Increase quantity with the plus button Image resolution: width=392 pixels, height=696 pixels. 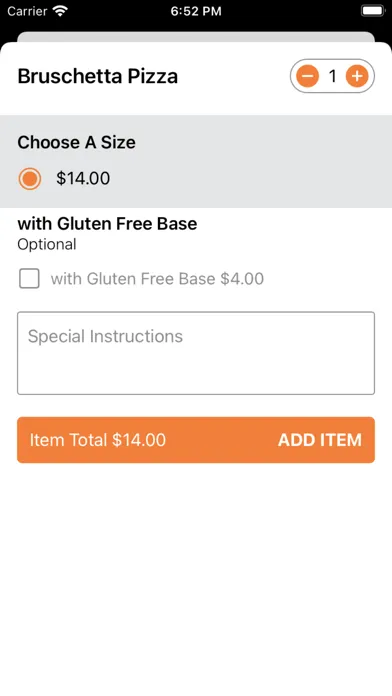point(357,76)
